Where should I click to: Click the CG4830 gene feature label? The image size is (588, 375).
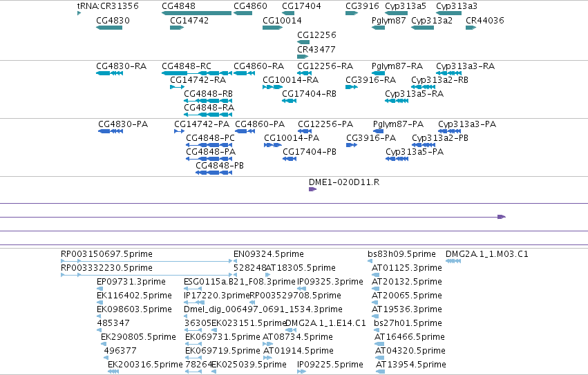[113, 21]
